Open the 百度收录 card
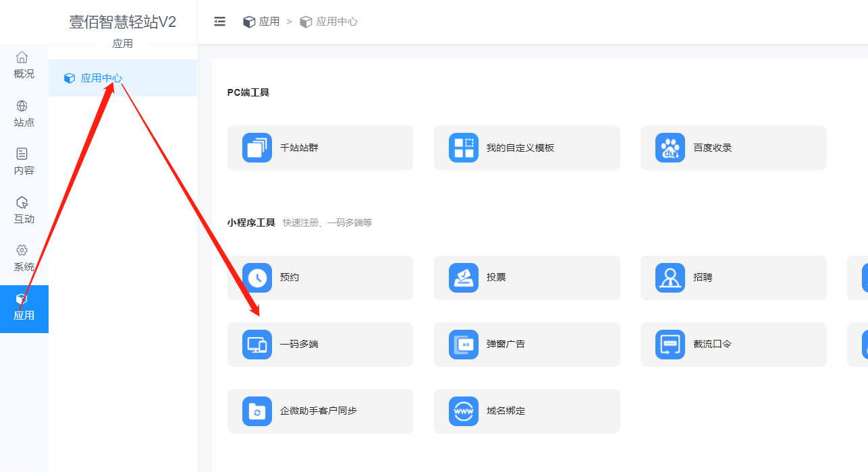The width and height of the screenshot is (868, 472). pyautogui.click(x=734, y=148)
